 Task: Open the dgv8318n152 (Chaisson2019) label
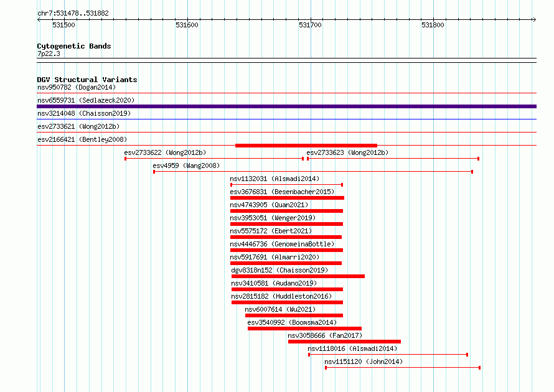click(x=279, y=270)
